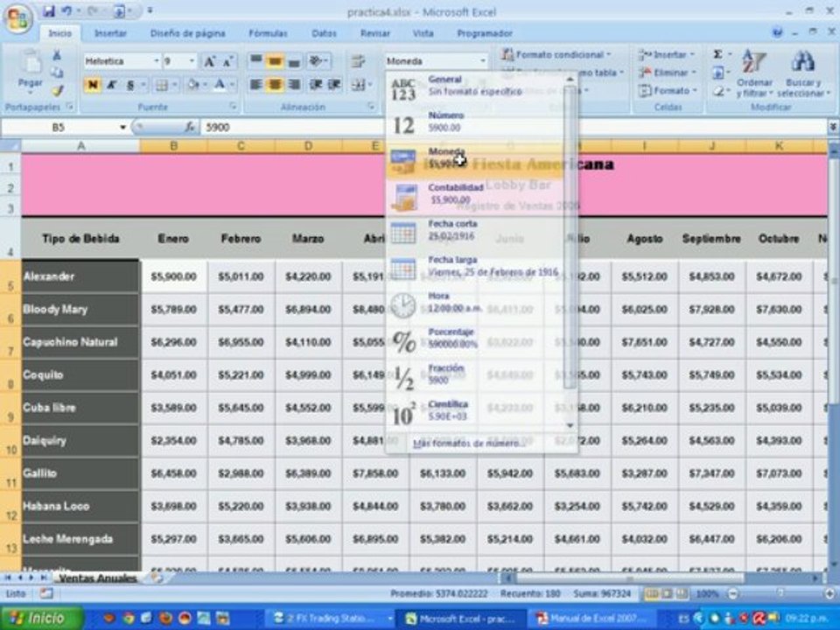
Task: Collapse the Moneda number format dropdown
Action: click(x=483, y=61)
